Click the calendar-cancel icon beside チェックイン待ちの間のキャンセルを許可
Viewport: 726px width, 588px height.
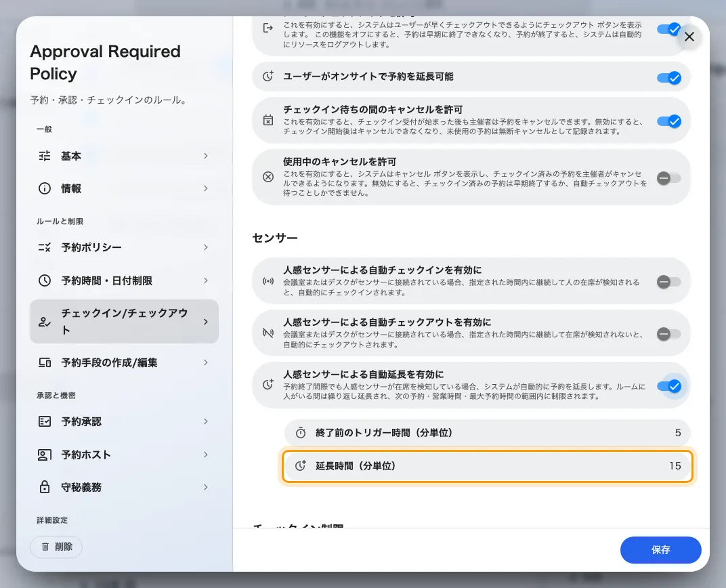268,121
